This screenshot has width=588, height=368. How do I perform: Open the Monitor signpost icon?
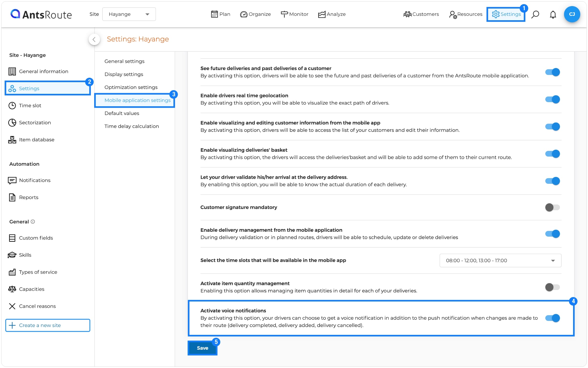[x=284, y=14]
